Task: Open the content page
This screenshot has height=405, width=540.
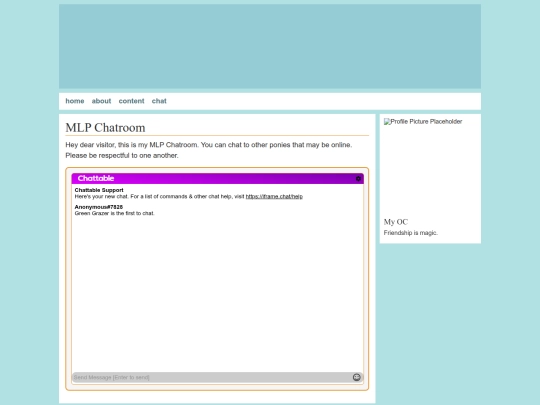Action: [131, 101]
